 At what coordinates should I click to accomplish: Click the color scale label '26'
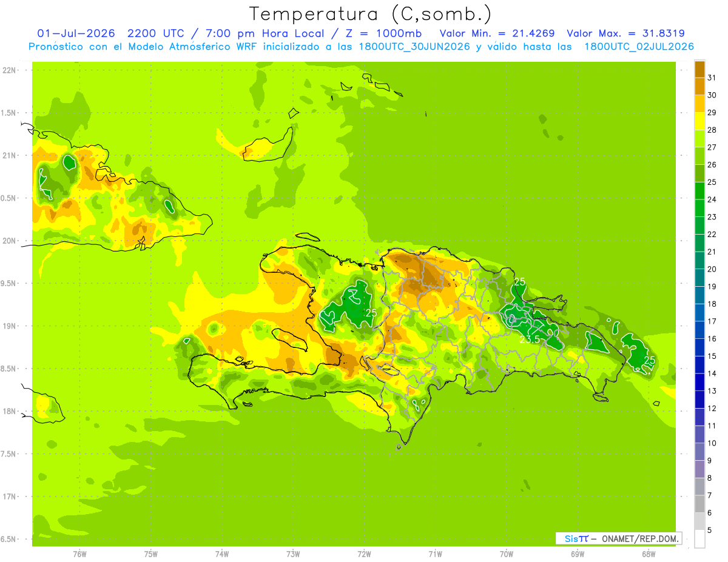712,165
